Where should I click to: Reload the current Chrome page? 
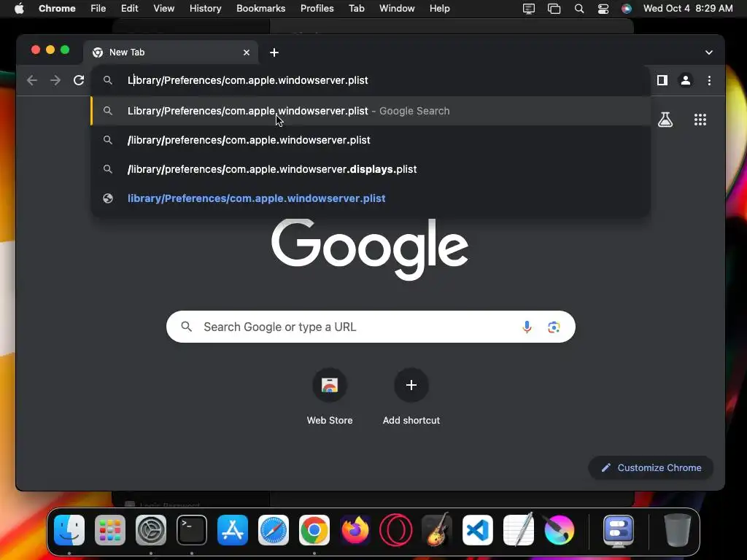click(x=79, y=80)
